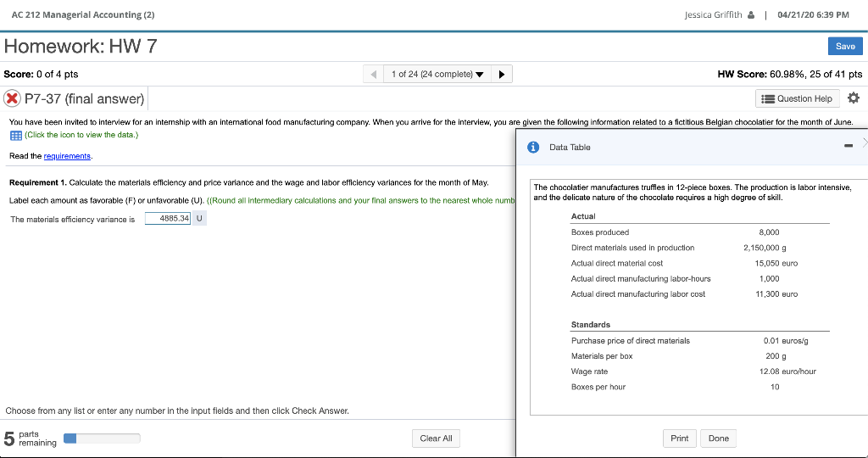Click the Actual direct material cost label
The height and width of the screenshot is (458, 868).
[x=617, y=264]
